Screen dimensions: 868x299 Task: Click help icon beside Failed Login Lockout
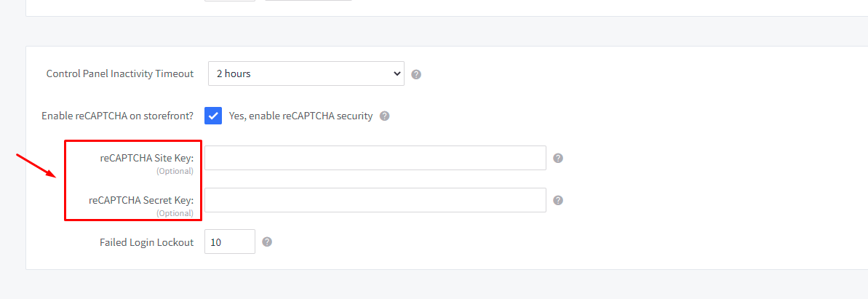pyautogui.click(x=267, y=242)
